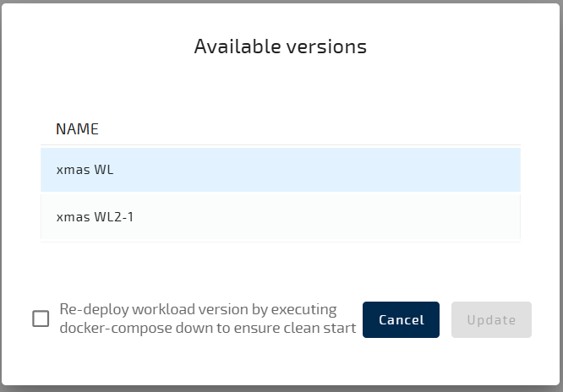The image size is (563, 392).
Task: Toggle the clean start re-deploy checkbox
Action: 41,318
